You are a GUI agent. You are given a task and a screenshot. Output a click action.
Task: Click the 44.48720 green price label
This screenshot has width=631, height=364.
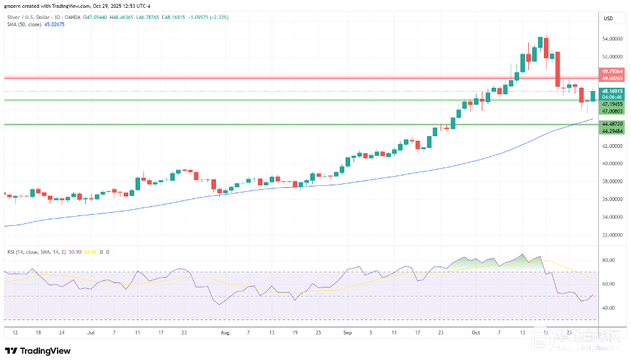coord(613,124)
